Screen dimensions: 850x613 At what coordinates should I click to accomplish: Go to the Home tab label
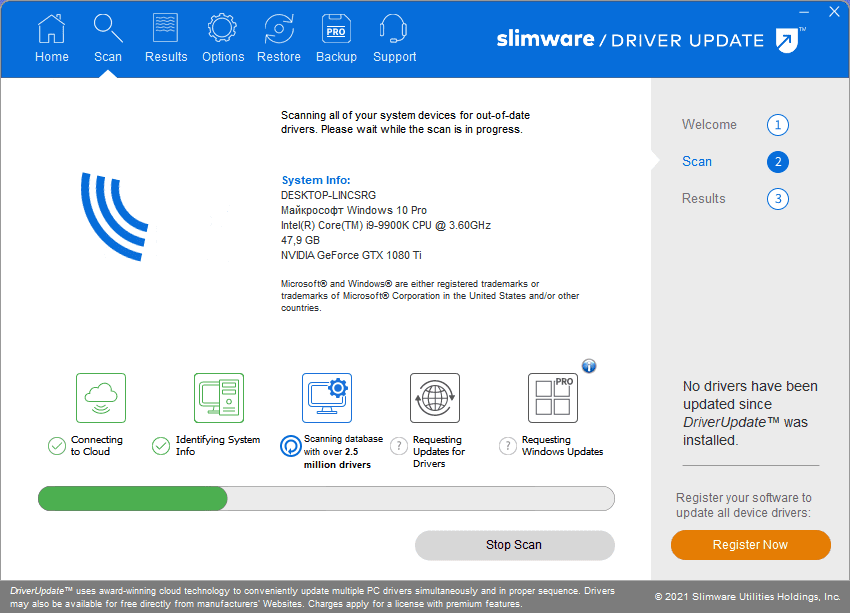click(51, 57)
